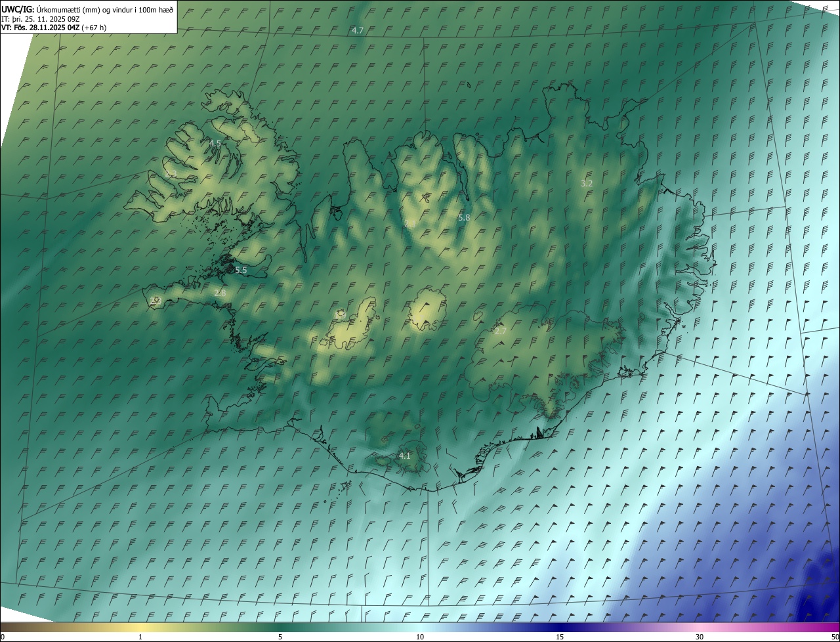Click the colorbar tick label 10
The image size is (840, 642).
pos(420,637)
